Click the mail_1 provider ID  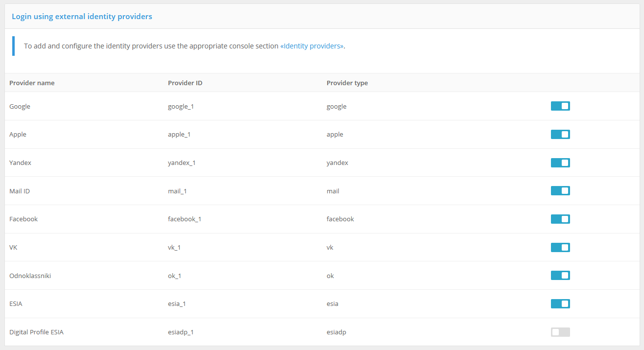pyautogui.click(x=177, y=191)
